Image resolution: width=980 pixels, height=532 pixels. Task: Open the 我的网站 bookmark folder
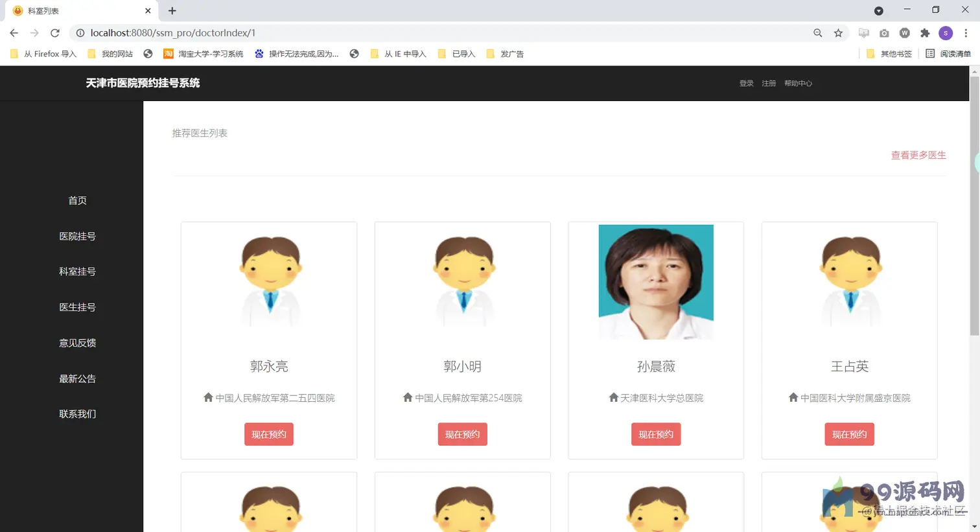coord(110,54)
